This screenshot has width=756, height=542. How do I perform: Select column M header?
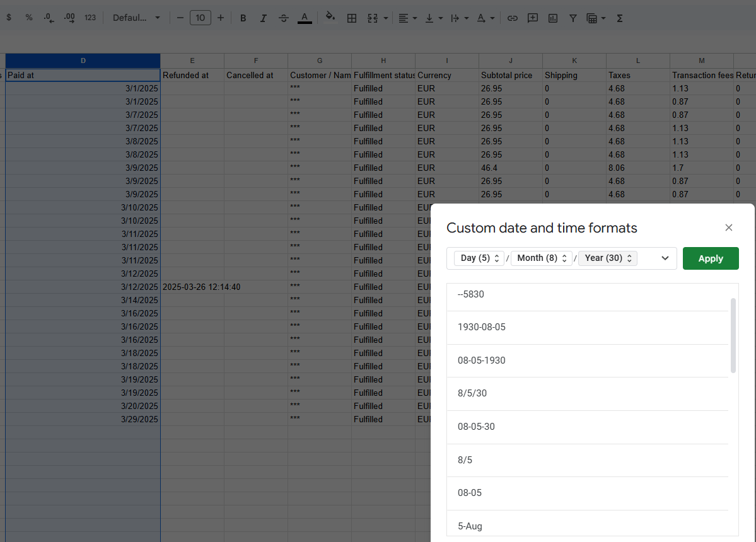[702, 61]
